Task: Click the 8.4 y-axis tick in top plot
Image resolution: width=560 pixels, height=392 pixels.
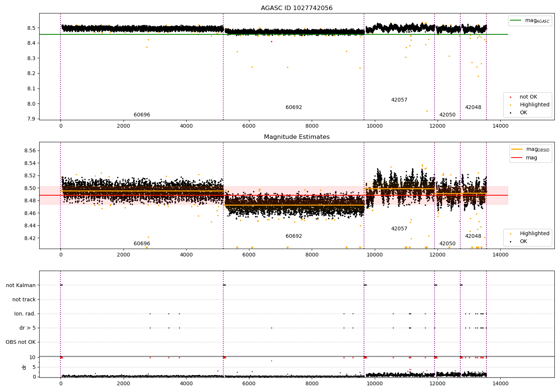Action: 31,43
